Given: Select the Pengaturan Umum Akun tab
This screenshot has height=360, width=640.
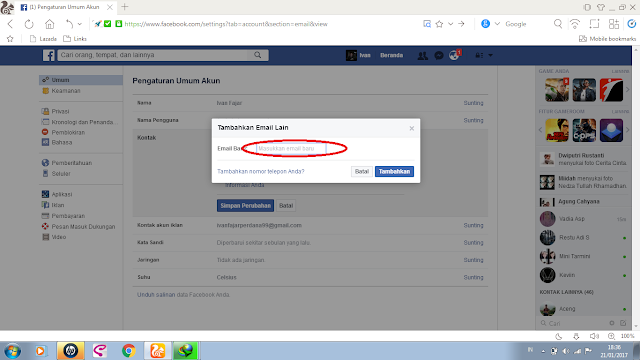Looking at the screenshot, I should 64,7.
